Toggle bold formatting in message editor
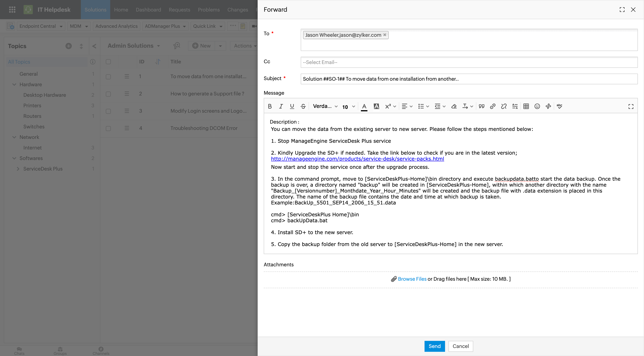The image size is (644, 356). point(270,106)
